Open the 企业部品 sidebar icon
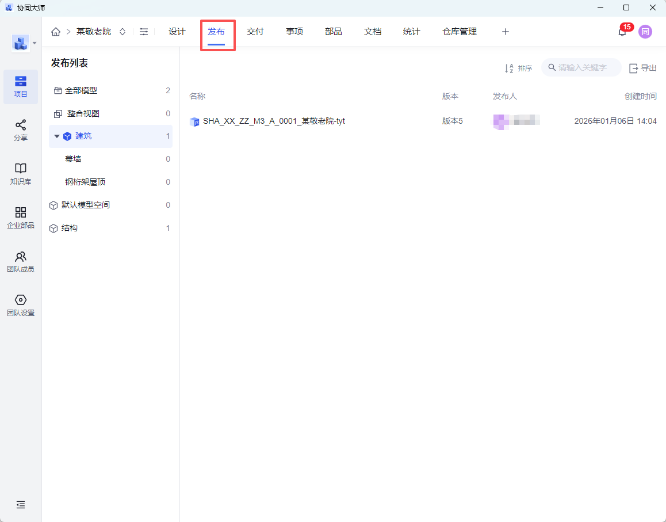 point(20,217)
